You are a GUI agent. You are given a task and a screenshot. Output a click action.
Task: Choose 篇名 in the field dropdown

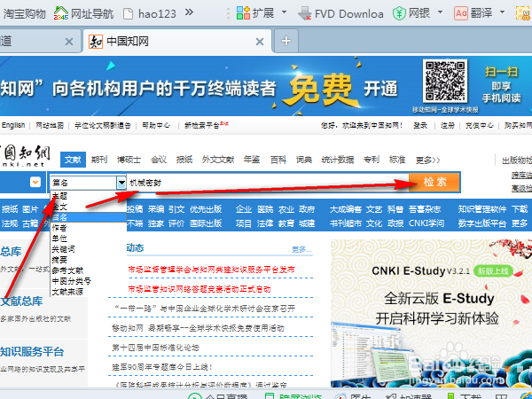coord(88,217)
